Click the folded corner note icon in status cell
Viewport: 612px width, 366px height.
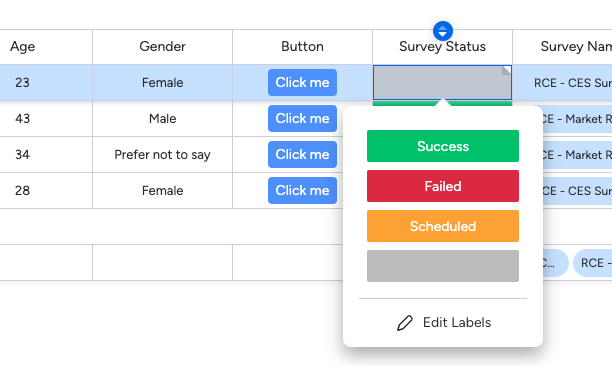point(506,70)
